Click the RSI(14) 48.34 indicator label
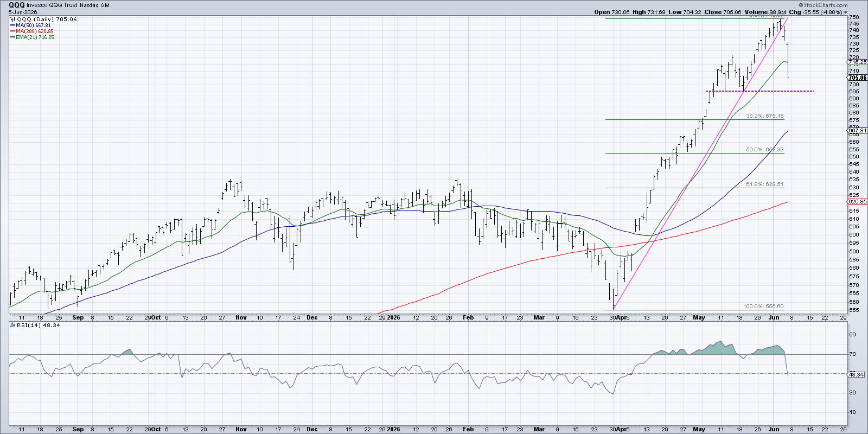 click(38, 325)
